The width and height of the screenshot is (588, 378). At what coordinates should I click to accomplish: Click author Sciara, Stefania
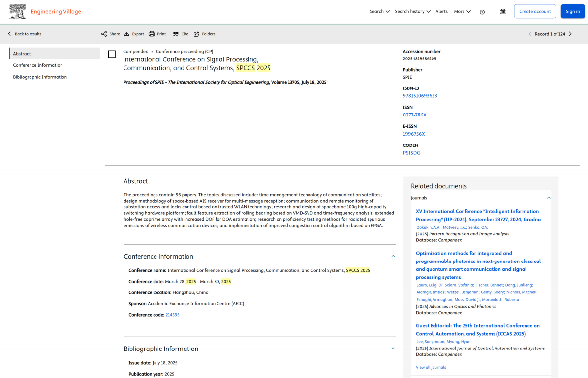459,285
